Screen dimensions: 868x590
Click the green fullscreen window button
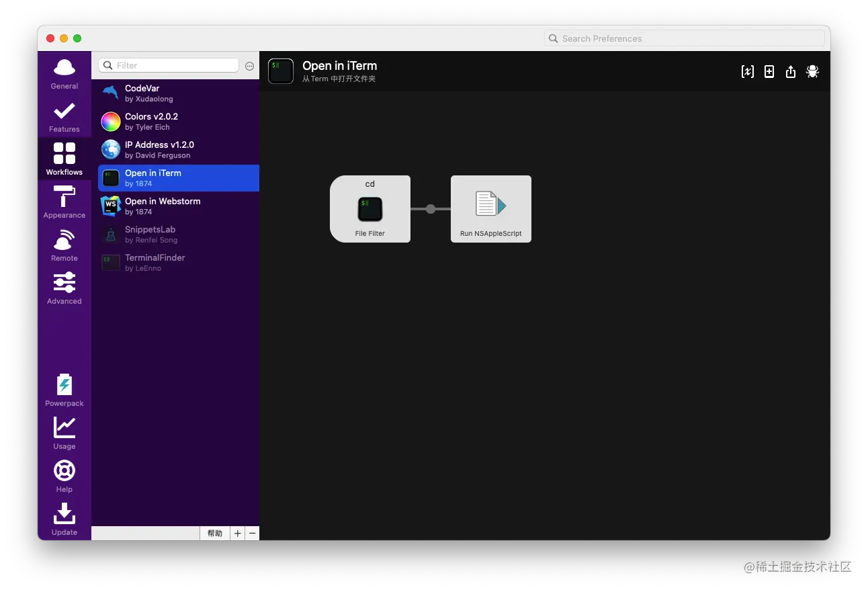77,38
